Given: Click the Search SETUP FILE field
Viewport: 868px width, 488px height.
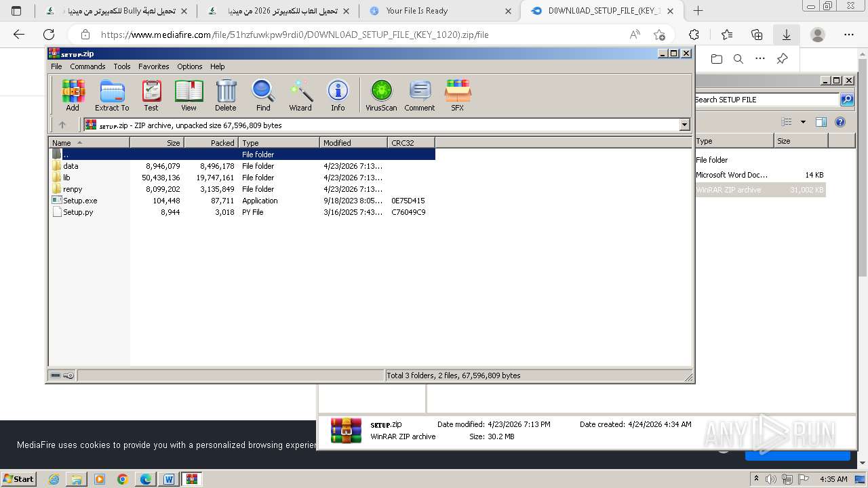Looking at the screenshot, I should tap(766, 100).
